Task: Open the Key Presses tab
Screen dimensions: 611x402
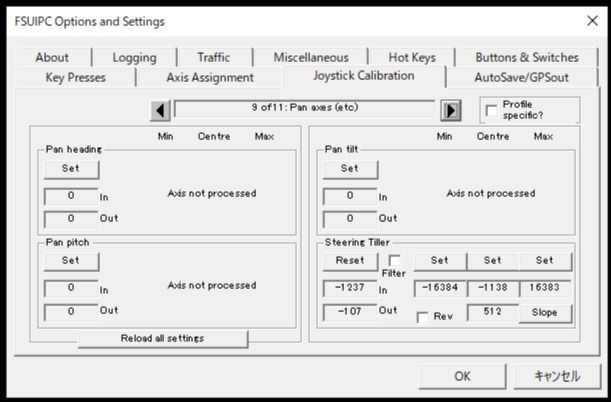Action: [76, 78]
